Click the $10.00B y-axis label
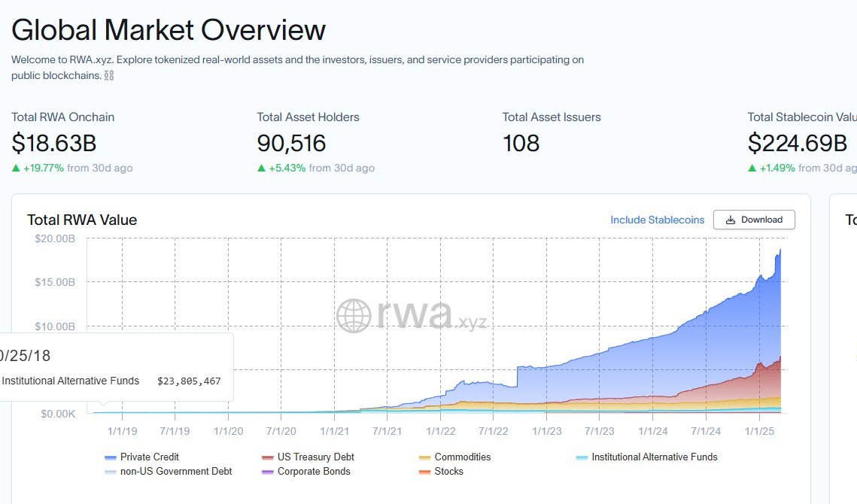 coord(55,326)
